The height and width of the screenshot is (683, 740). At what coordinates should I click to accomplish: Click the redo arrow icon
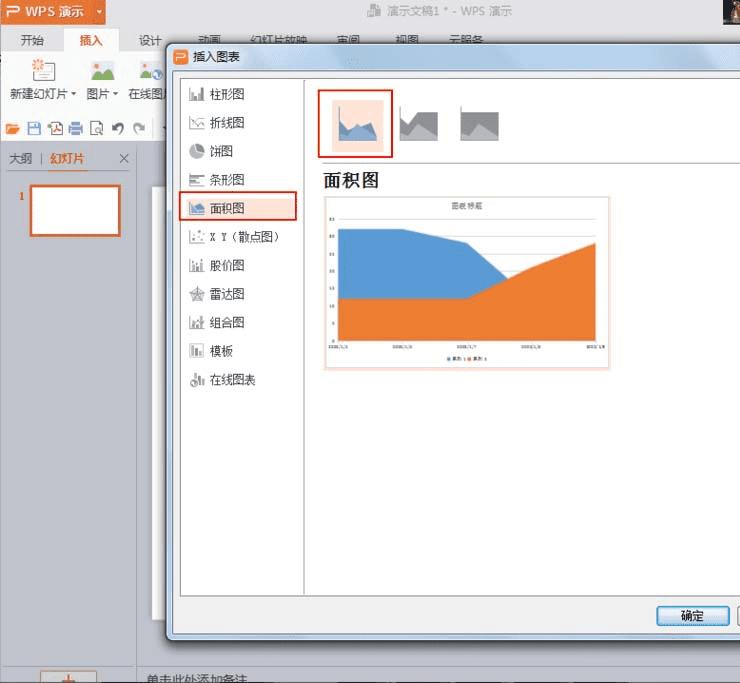pos(139,128)
